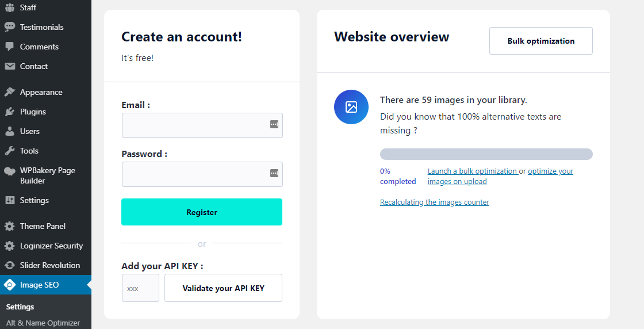Click the Tools wrench icon
The height and width of the screenshot is (329, 644).
pos(10,151)
